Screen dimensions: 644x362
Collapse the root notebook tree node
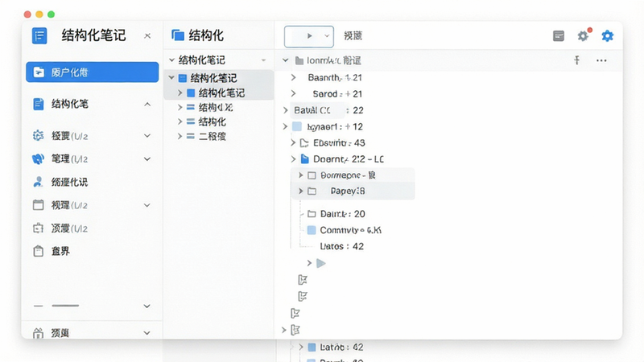tap(171, 77)
